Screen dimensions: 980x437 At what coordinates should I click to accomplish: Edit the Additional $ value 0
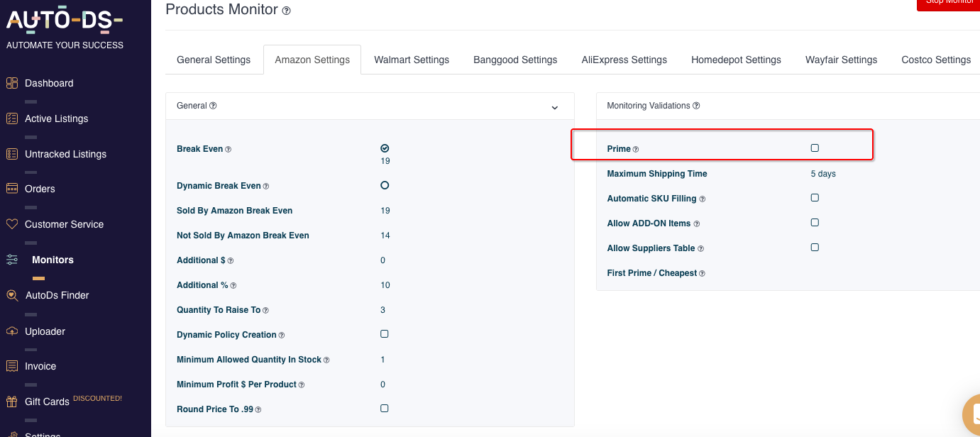tap(383, 260)
